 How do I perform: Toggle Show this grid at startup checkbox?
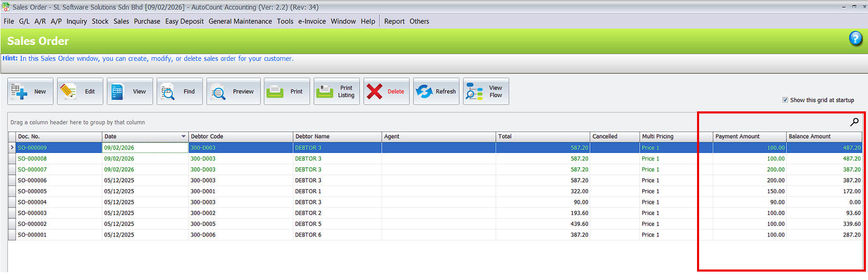(x=785, y=100)
